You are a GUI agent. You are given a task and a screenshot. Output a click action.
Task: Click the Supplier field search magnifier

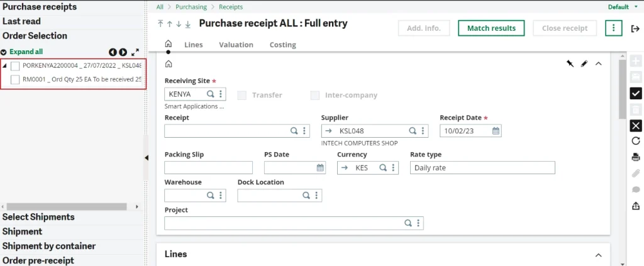[413, 131]
